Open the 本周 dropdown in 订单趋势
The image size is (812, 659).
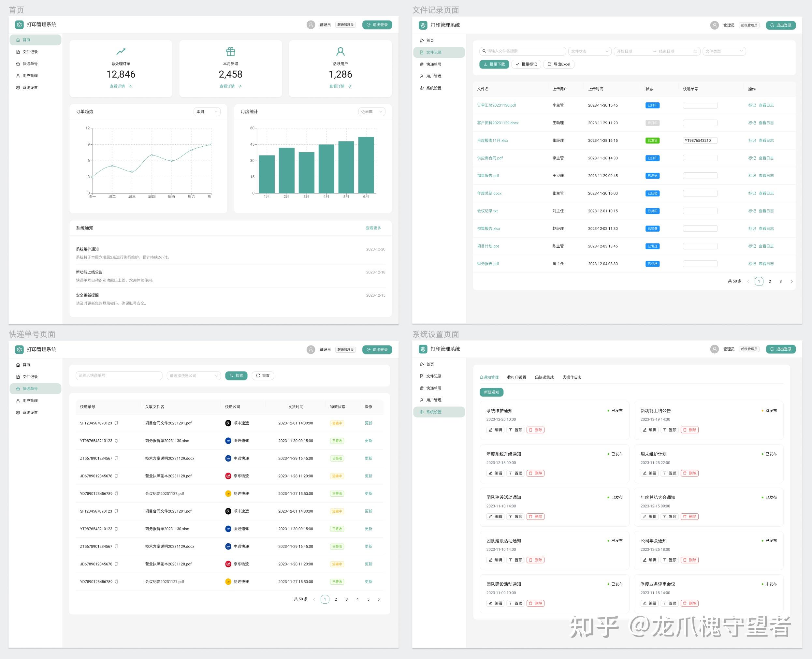(207, 111)
